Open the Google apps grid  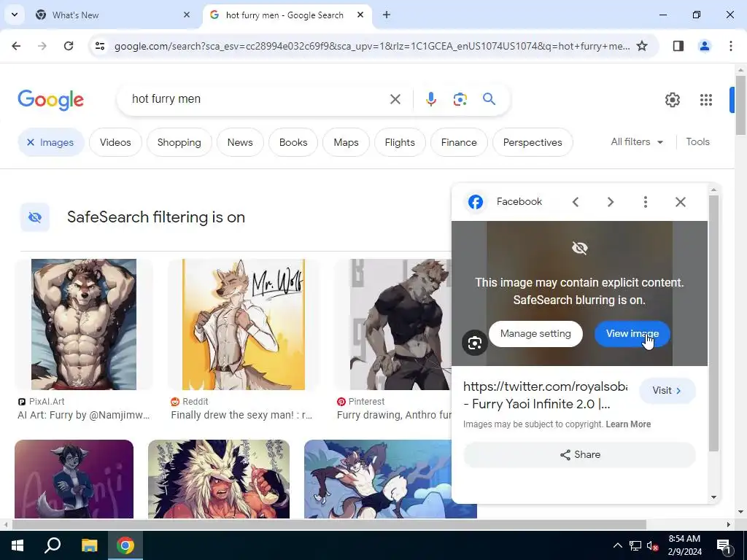(x=706, y=99)
